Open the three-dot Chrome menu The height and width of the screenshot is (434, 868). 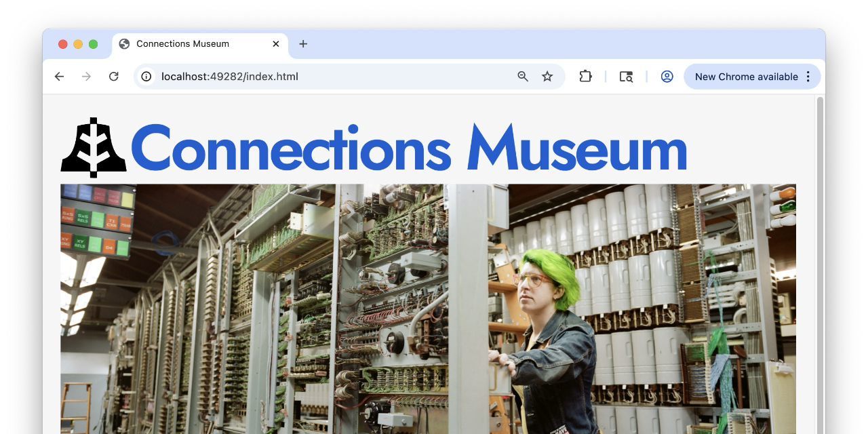(x=808, y=76)
